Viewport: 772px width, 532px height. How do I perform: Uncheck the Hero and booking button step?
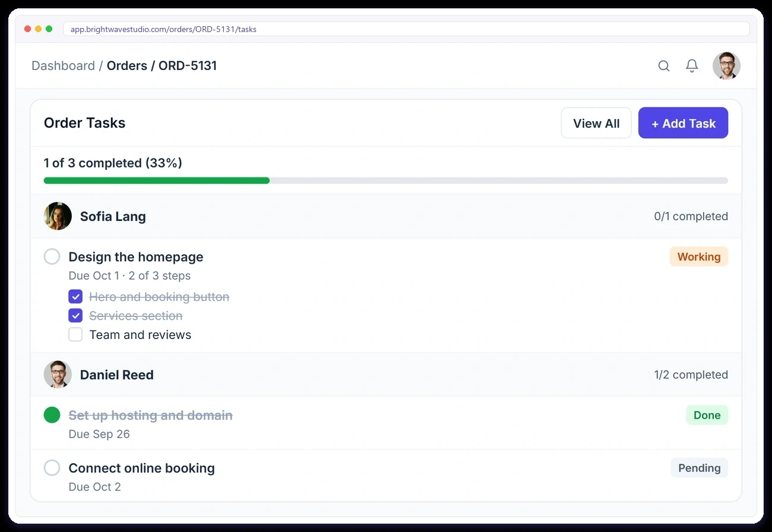click(x=75, y=297)
